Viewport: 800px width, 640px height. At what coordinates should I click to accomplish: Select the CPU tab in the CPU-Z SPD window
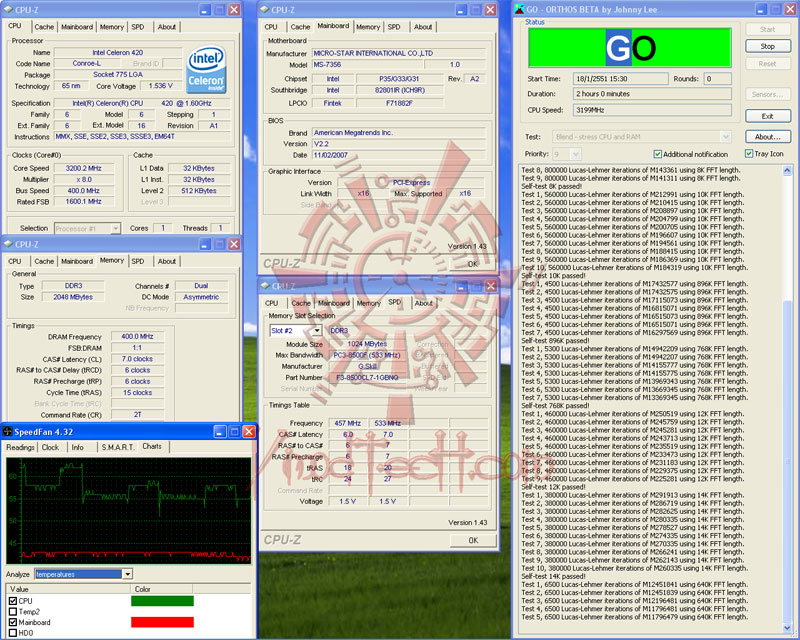(271, 303)
